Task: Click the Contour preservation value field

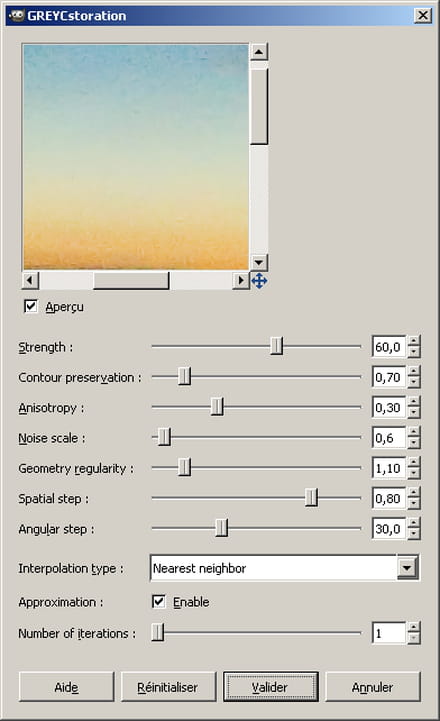Action: pos(389,377)
